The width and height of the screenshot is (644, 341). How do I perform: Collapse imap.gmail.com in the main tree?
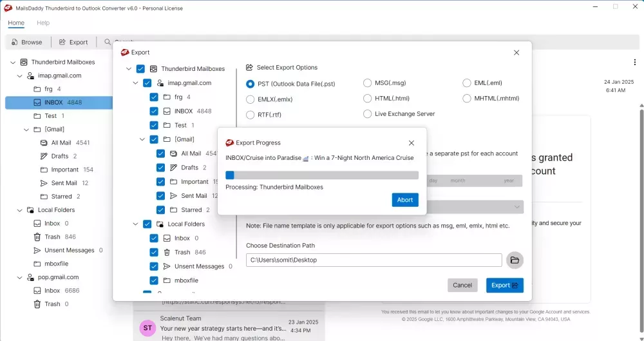tap(19, 76)
